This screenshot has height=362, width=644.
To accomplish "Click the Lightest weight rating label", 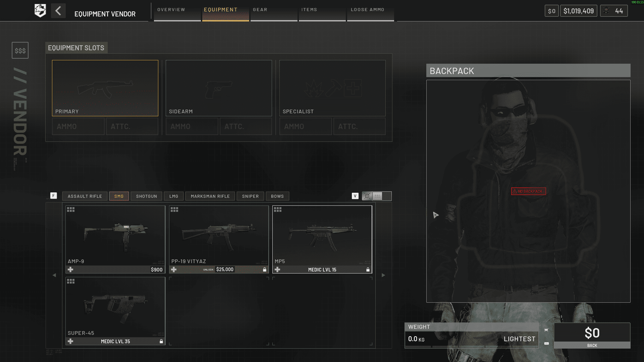I will point(520,339).
